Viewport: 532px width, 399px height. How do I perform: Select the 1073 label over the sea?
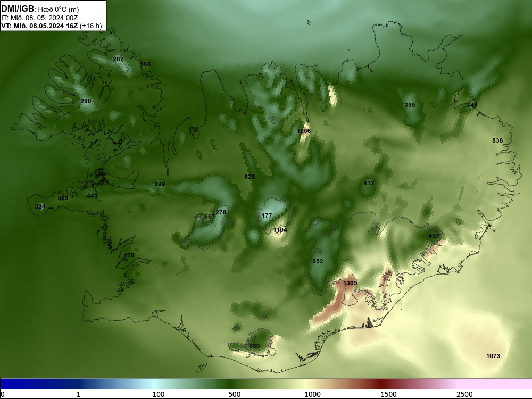pyautogui.click(x=493, y=356)
